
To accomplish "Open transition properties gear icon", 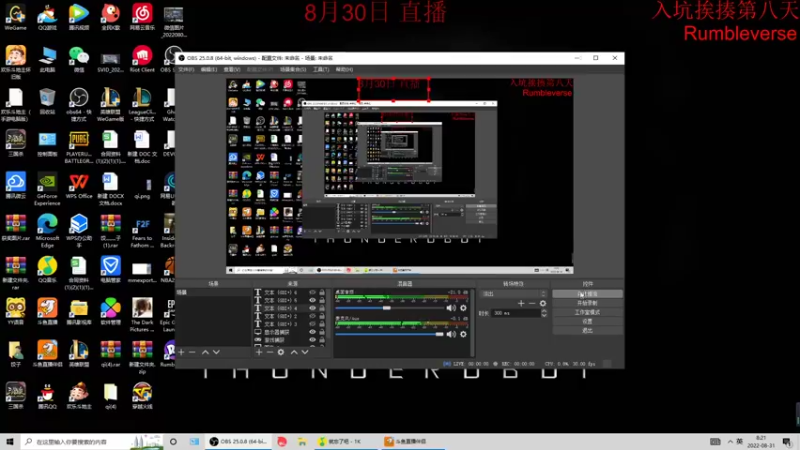I will [543, 304].
